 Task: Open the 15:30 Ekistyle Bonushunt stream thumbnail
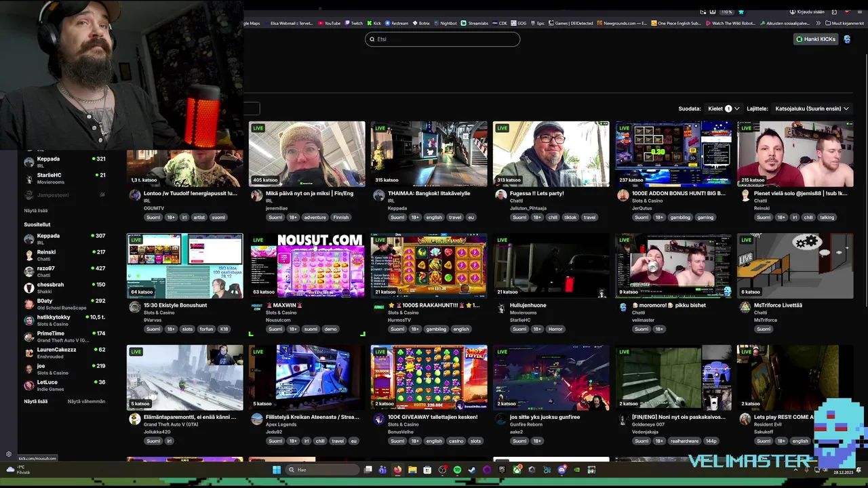tap(184, 266)
